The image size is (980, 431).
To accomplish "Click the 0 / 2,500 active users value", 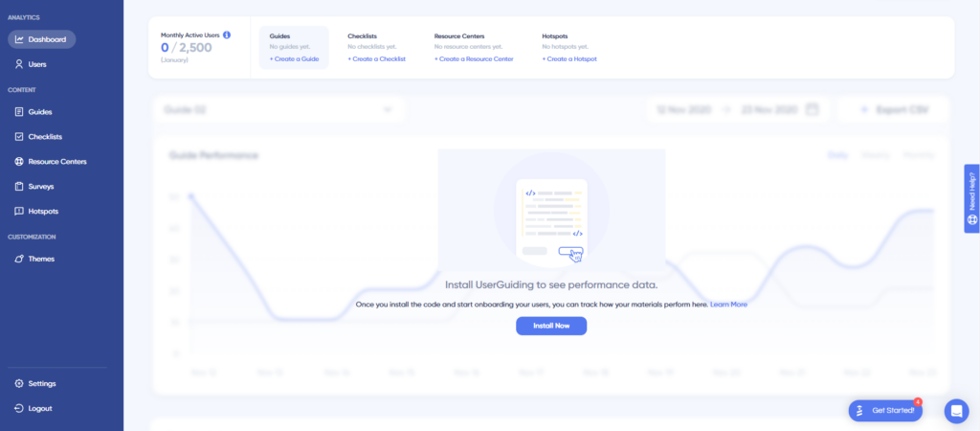I will [187, 48].
